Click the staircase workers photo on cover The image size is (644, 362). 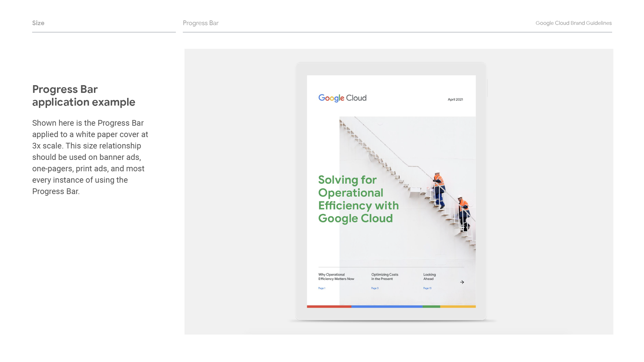(408, 210)
